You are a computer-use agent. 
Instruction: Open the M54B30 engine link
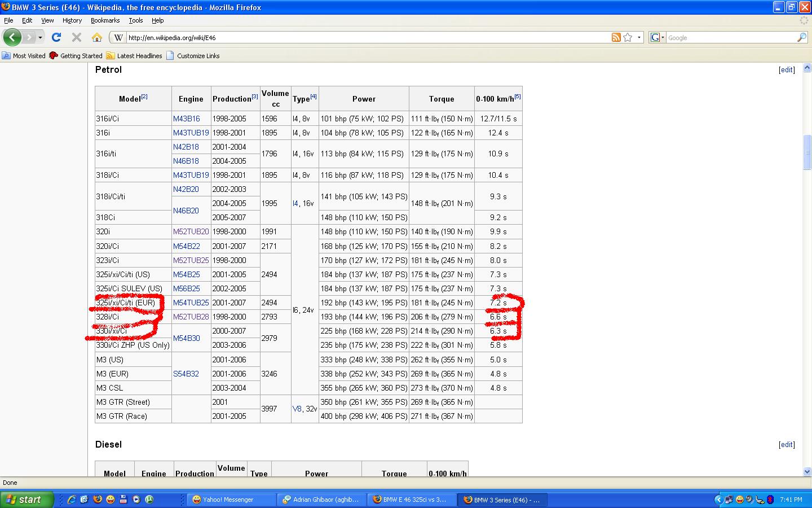tap(187, 338)
